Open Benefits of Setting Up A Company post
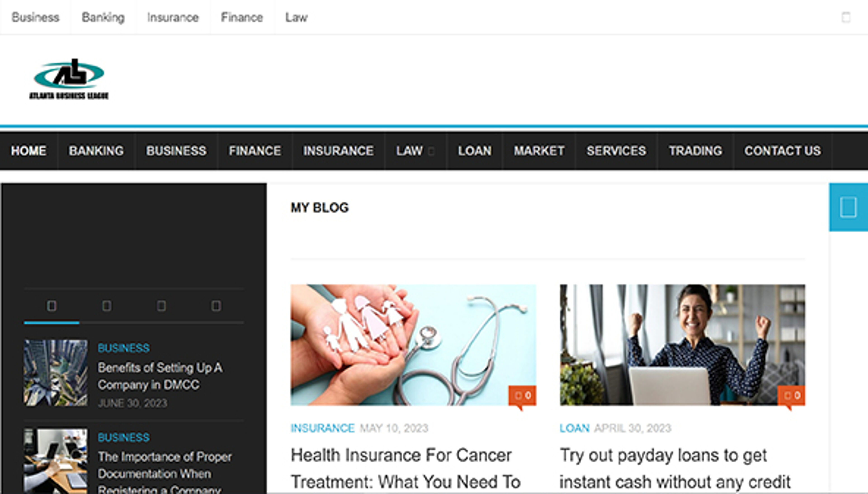Viewport: 868px width, 494px height. click(x=160, y=376)
